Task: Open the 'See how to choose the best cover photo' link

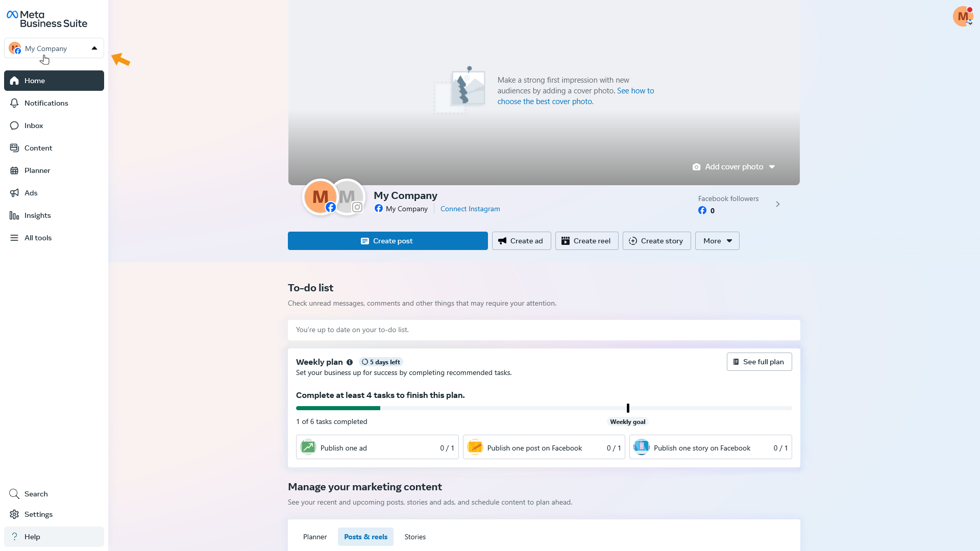Action: pyautogui.click(x=576, y=96)
